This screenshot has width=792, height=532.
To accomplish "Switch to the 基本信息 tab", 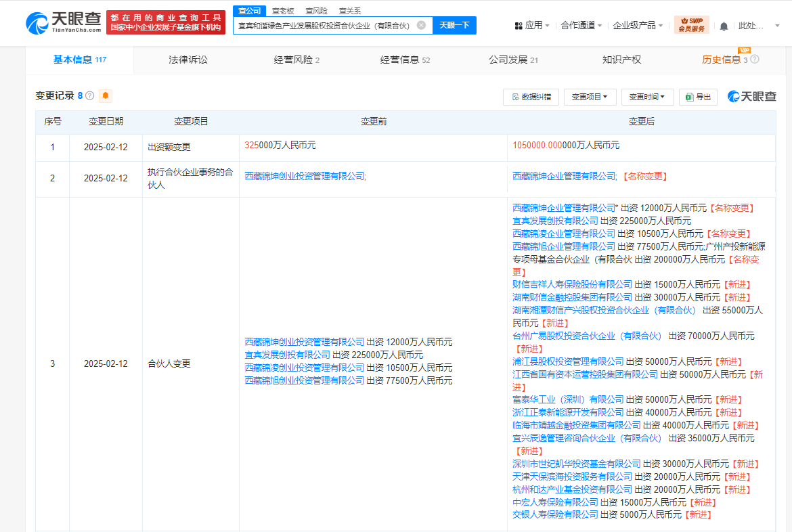I will [80, 60].
